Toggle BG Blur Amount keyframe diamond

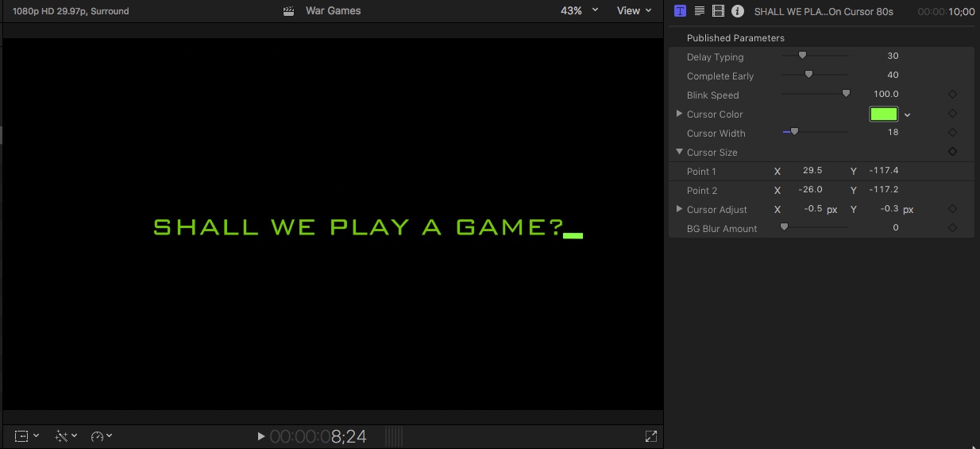click(x=952, y=228)
